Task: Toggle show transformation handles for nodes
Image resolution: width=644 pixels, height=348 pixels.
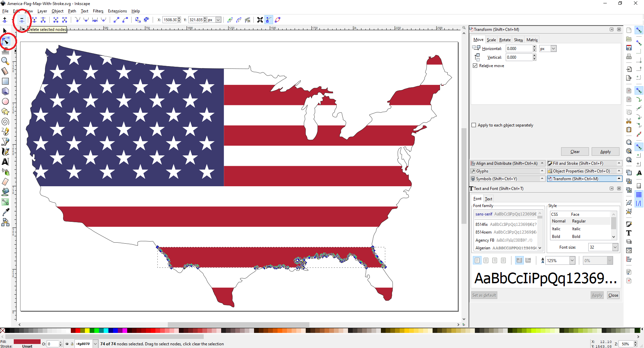Action: coord(260,20)
